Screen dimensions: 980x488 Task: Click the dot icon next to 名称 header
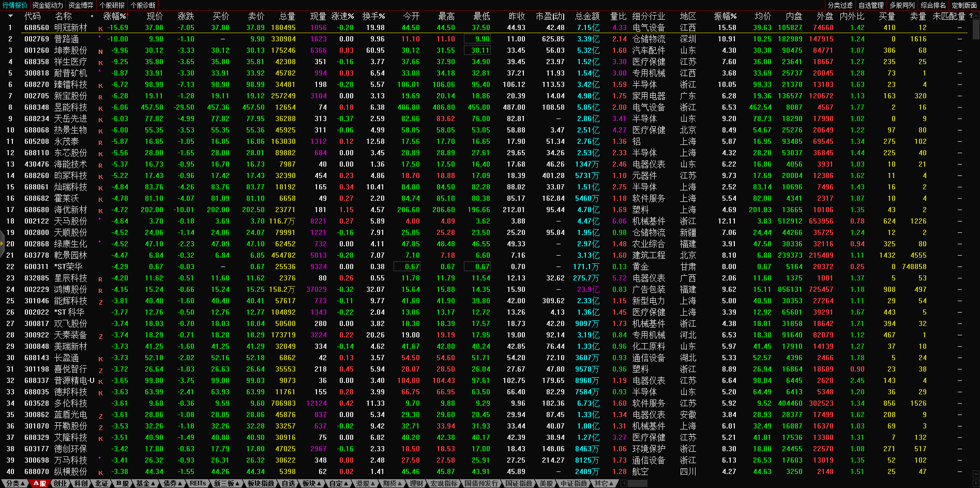coord(92,17)
